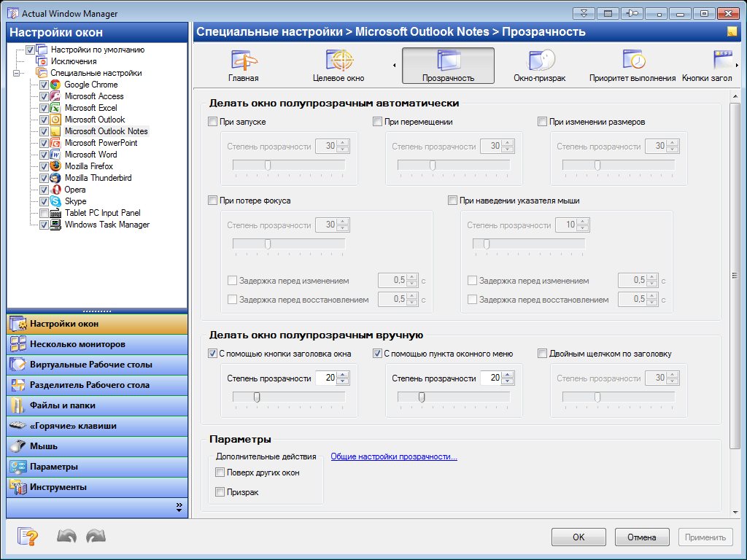Enable Поверх других окон option
Image resolution: width=747 pixels, height=560 pixels.
click(220, 472)
